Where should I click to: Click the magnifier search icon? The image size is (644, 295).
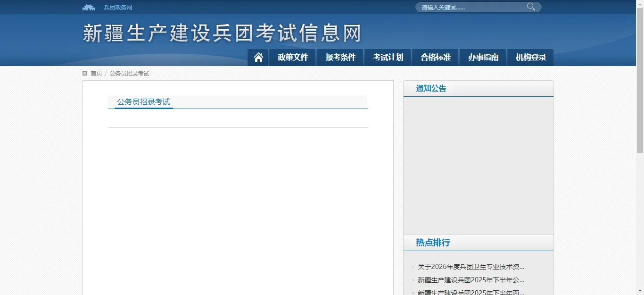tap(530, 7)
